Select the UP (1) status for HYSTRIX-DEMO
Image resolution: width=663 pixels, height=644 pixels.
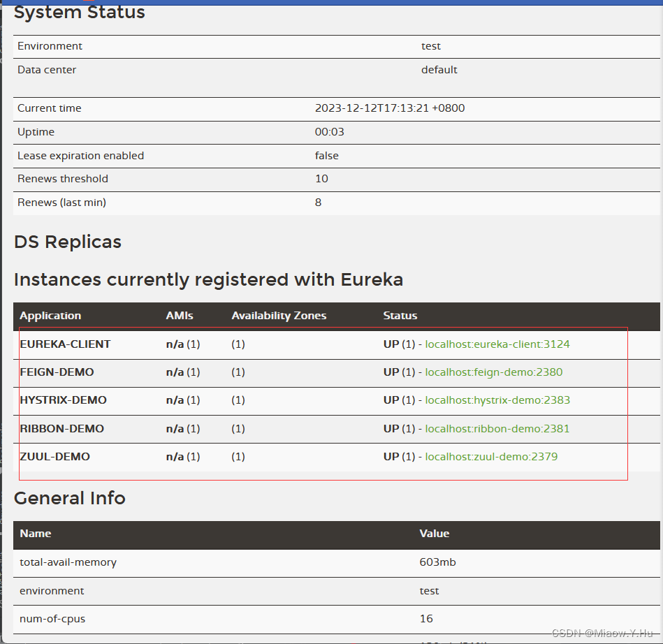(x=399, y=400)
